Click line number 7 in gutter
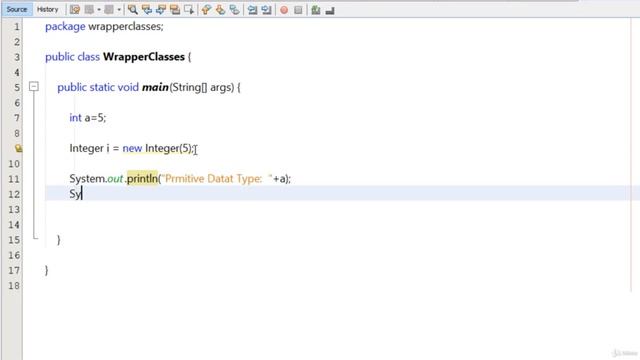The image size is (640, 360). coord(17,118)
